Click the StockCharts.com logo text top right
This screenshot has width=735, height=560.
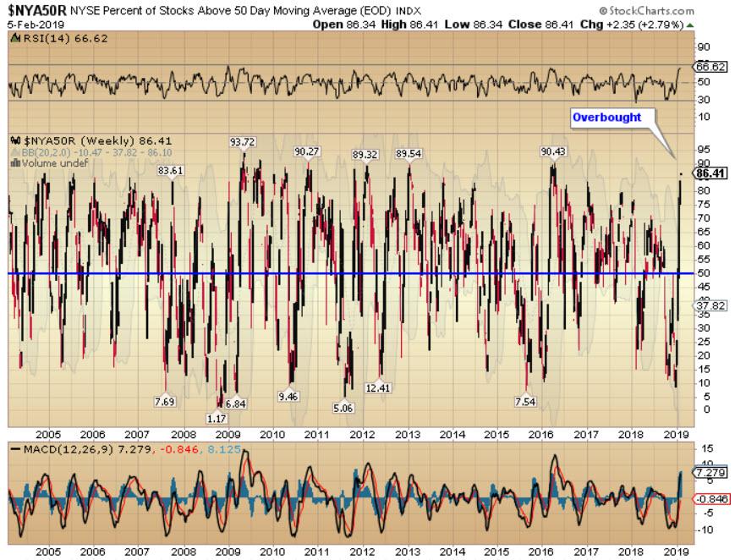647,11
